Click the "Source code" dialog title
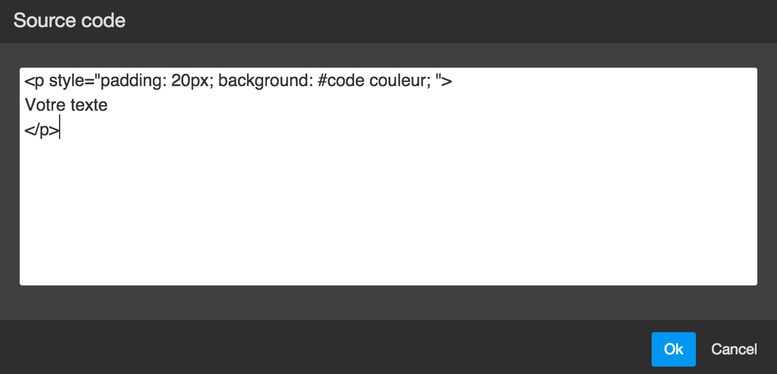The image size is (777, 374). point(69,21)
